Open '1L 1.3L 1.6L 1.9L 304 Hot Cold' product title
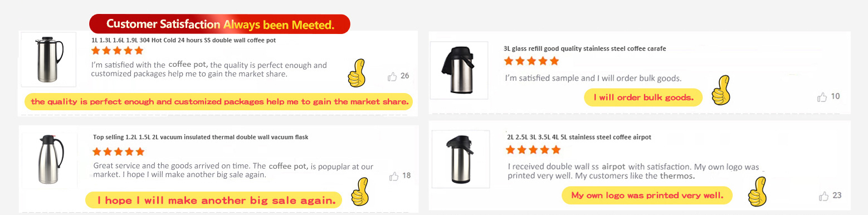The image size is (868, 215). coord(183,40)
